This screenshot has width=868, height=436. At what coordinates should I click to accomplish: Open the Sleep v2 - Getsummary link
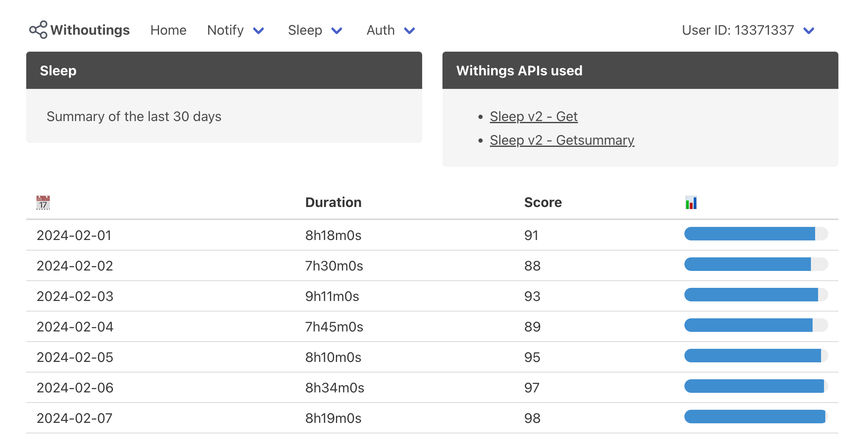click(x=562, y=140)
